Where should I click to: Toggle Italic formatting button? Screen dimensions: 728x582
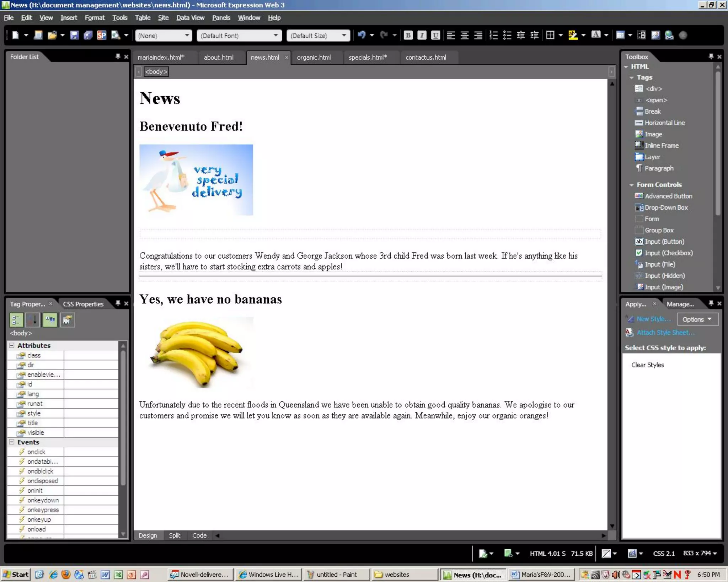pos(422,35)
